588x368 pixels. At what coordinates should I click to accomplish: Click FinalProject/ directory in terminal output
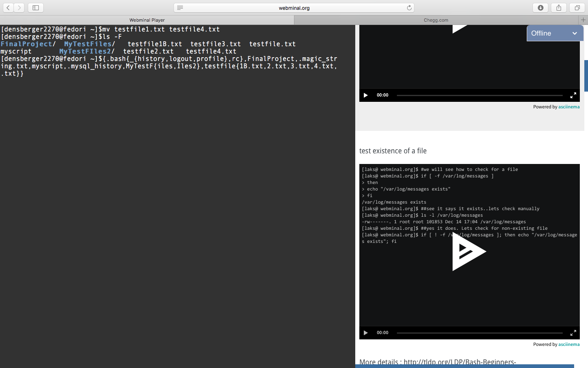click(28, 44)
